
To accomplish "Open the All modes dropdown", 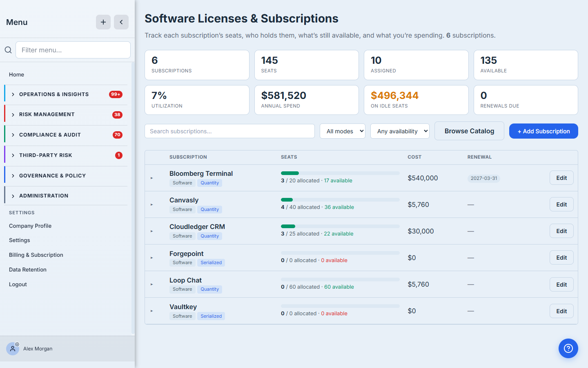I will pyautogui.click(x=343, y=131).
